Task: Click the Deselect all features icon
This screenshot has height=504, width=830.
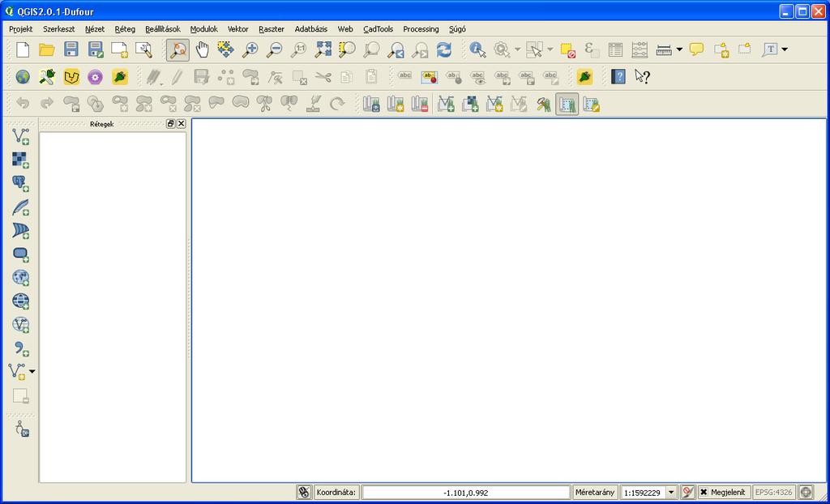Action: click(x=568, y=49)
